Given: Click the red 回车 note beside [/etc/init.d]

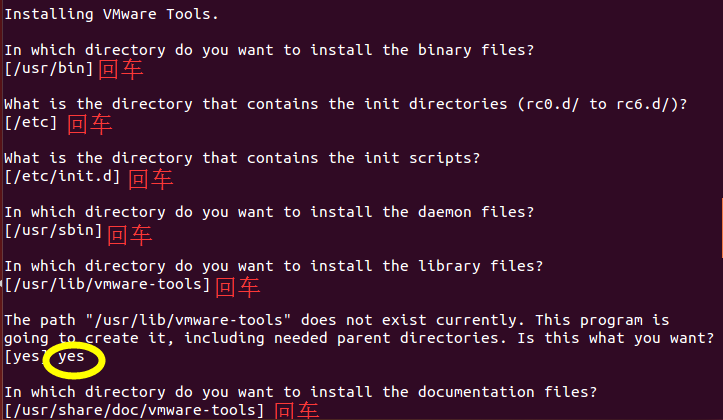Looking at the screenshot, I should 151,178.
